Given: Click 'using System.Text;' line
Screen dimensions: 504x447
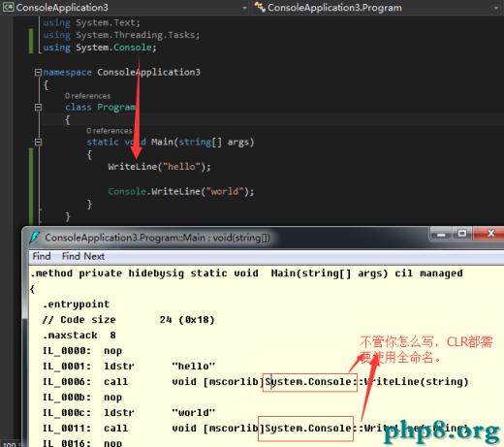Looking at the screenshot, I should (x=92, y=22).
